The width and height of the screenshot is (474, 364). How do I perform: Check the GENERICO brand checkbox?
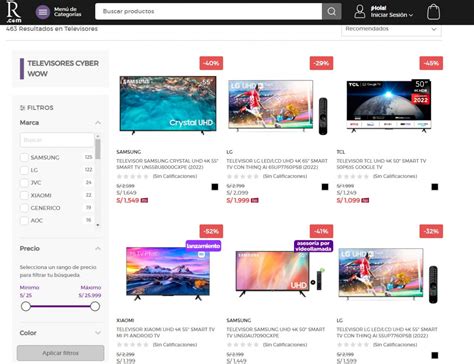tap(24, 208)
